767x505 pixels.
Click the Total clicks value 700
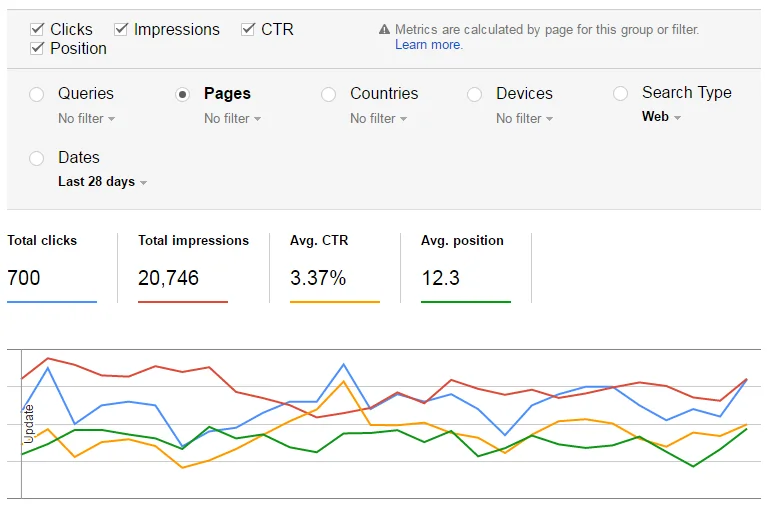click(x=23, y=277)
